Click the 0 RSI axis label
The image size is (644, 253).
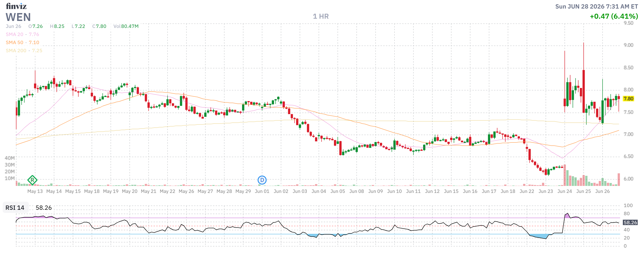[625, 246]
